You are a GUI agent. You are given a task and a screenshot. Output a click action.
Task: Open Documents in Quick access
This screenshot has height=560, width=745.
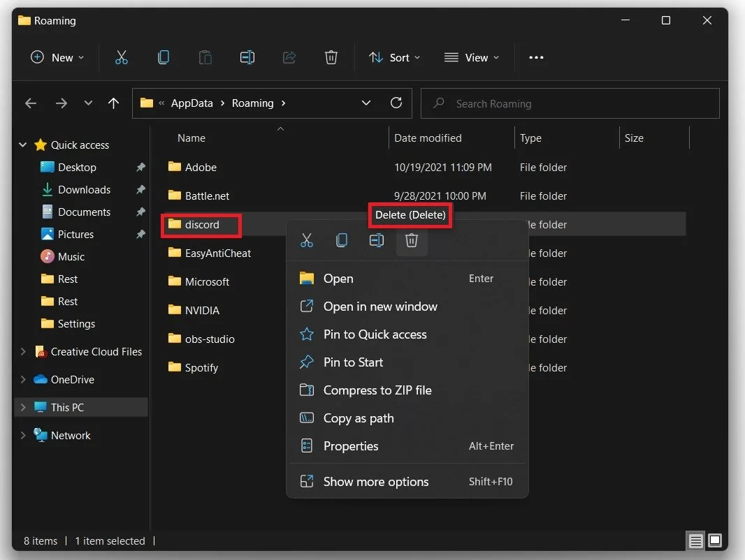(x=84, y=212)
